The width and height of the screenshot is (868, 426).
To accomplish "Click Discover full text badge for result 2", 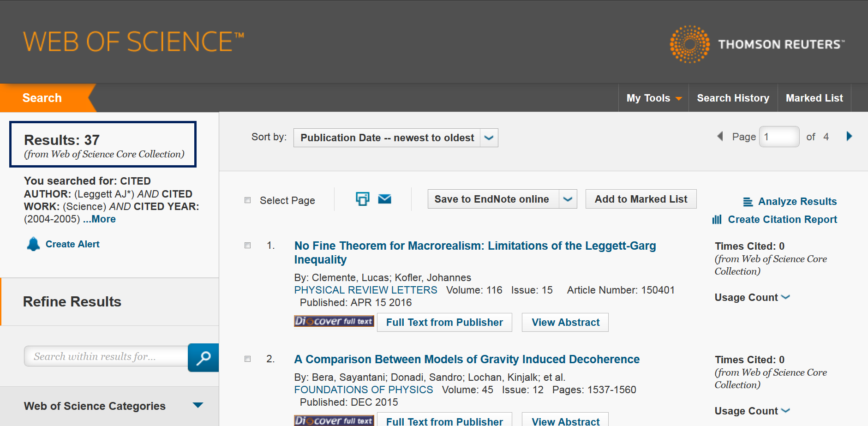I will [334, 420].
